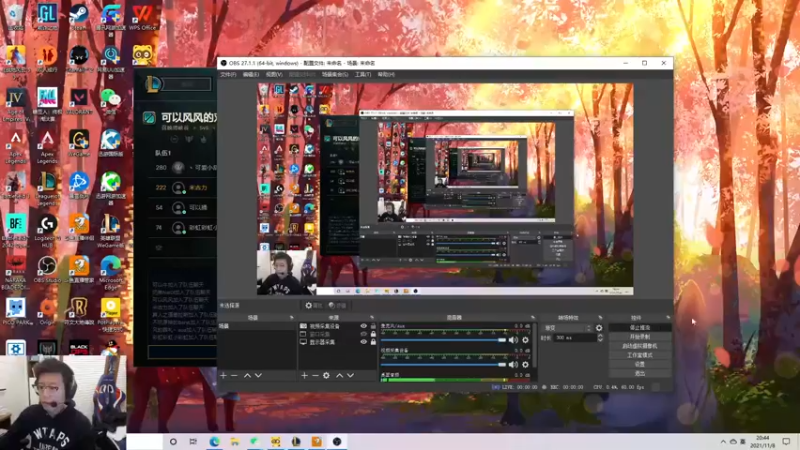Screen dimensions: 800x450
Task: Click the Studio Mode button in Controls
Action: (640, 355)
